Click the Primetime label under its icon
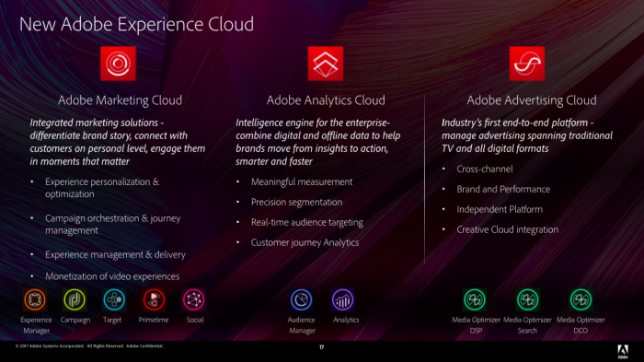Screen dimensions: 644x362 (x=154, y=320)
